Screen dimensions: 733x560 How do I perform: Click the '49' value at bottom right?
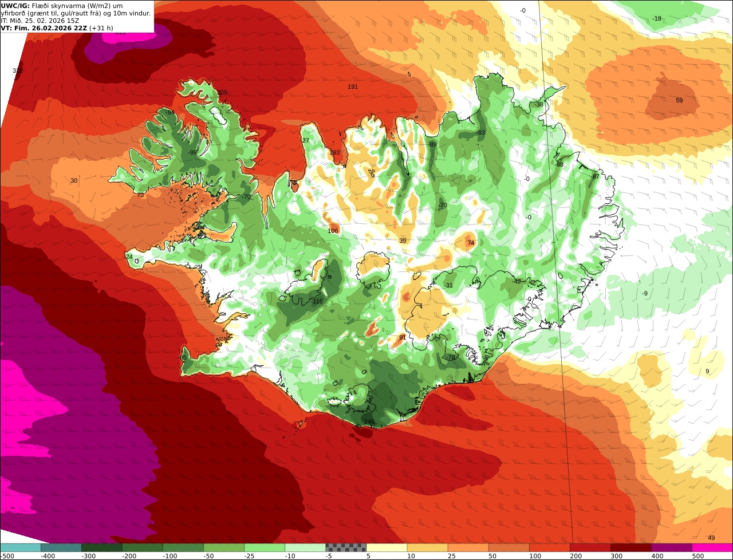coord(711,538)
